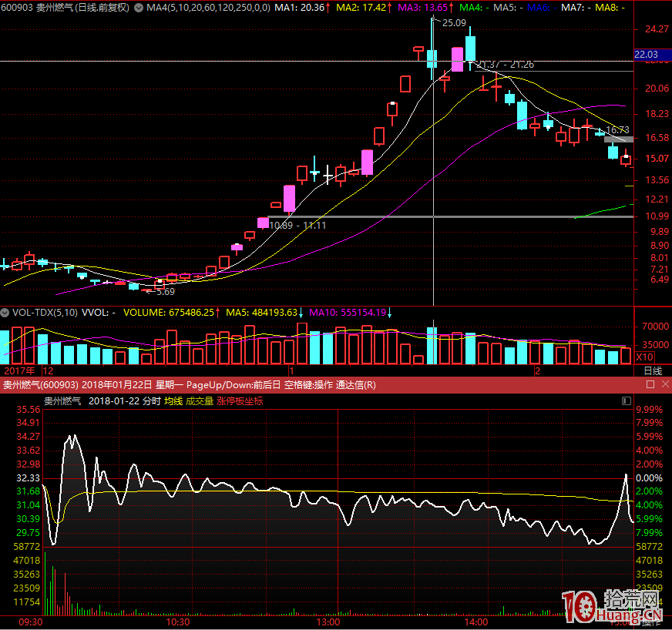The width and height of the screenshot is (672, 630).
Task: Click the X10 volume scale button
Action: pos(644,357)
